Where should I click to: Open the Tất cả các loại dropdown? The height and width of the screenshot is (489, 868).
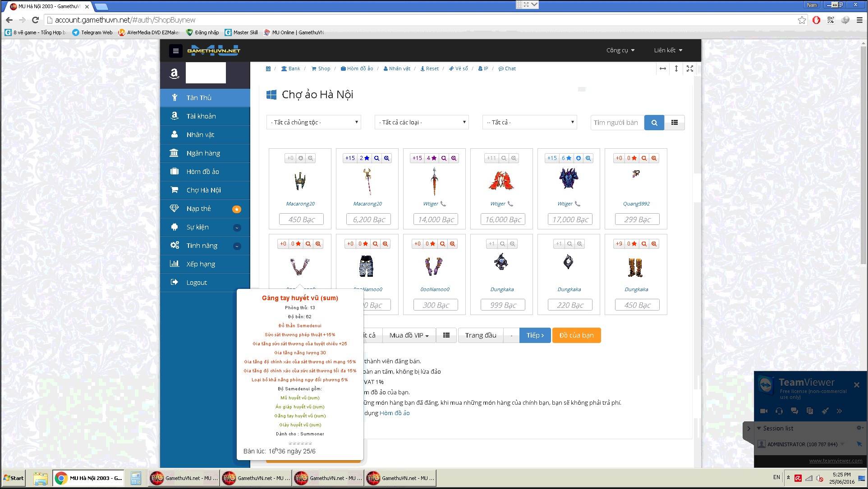click(x=422, y=122)
